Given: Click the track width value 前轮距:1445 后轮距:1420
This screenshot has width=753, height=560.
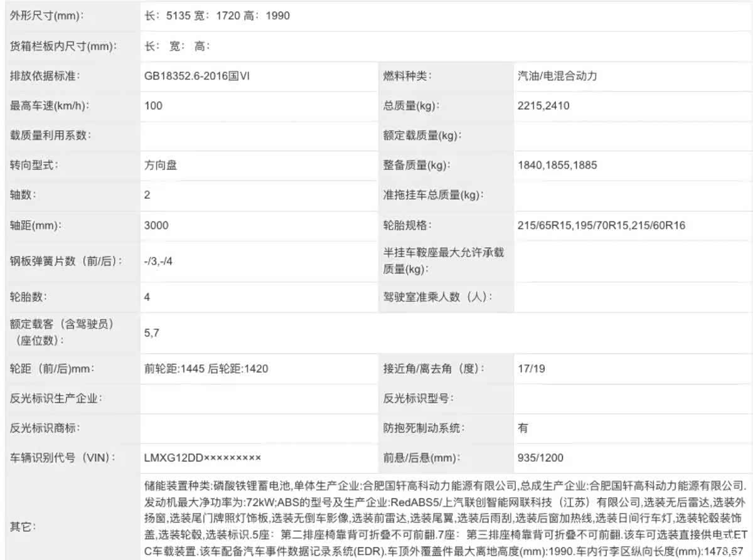Looking at the screenshot, I should click(x=206, y=369).
